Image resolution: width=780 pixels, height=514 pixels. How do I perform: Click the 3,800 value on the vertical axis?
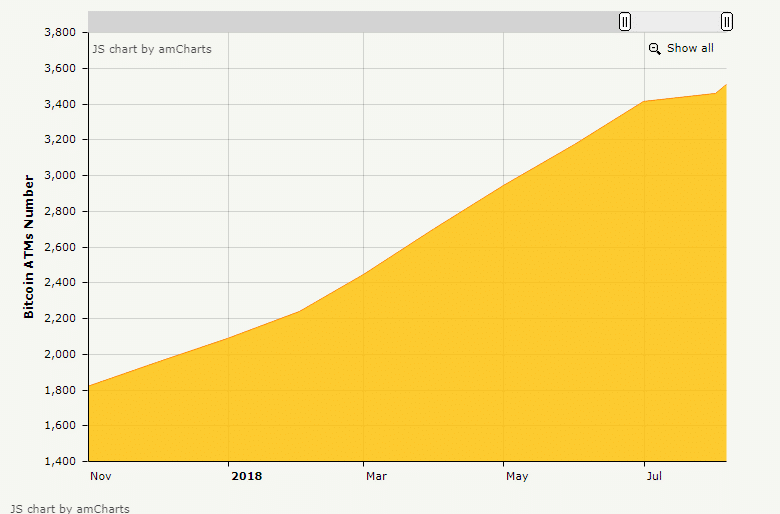(60, 32)
